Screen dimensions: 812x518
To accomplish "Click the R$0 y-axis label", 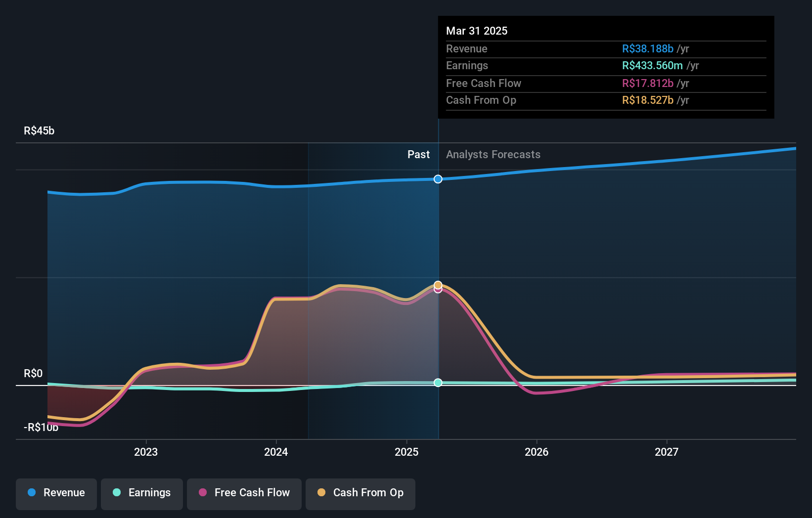I will click(x=33, y=374).
